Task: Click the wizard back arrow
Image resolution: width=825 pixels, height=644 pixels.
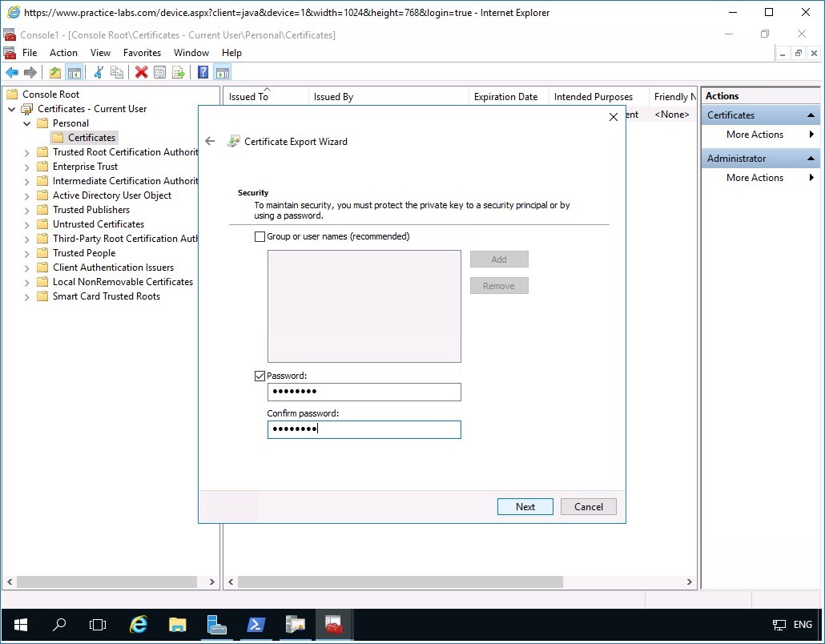Action: coord(210,141)
